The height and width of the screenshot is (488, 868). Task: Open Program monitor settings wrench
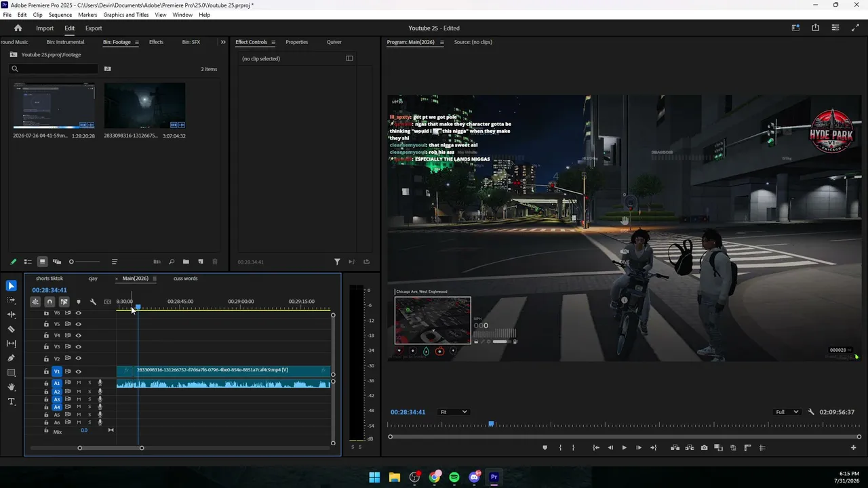(x=811, y=412)
